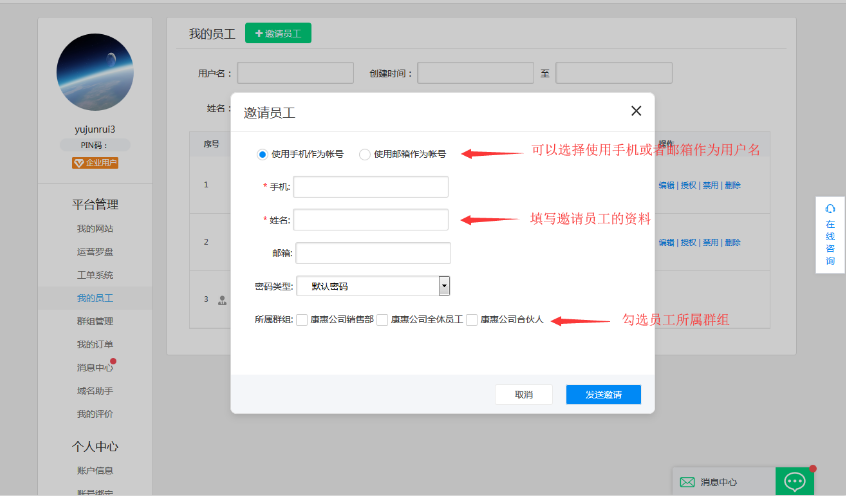Click into the 手机 input field
Viewport: 846px width, 496px height.
(x=370, y=187)
